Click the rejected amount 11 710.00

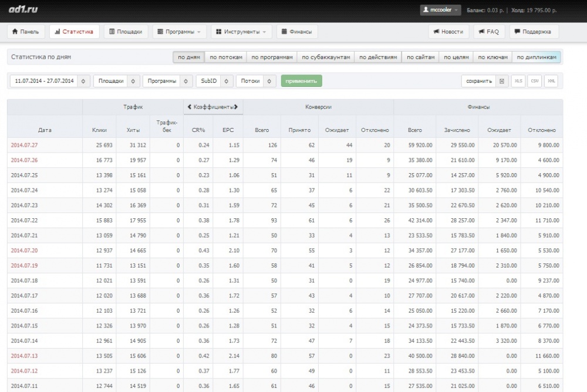pos(547,221)
